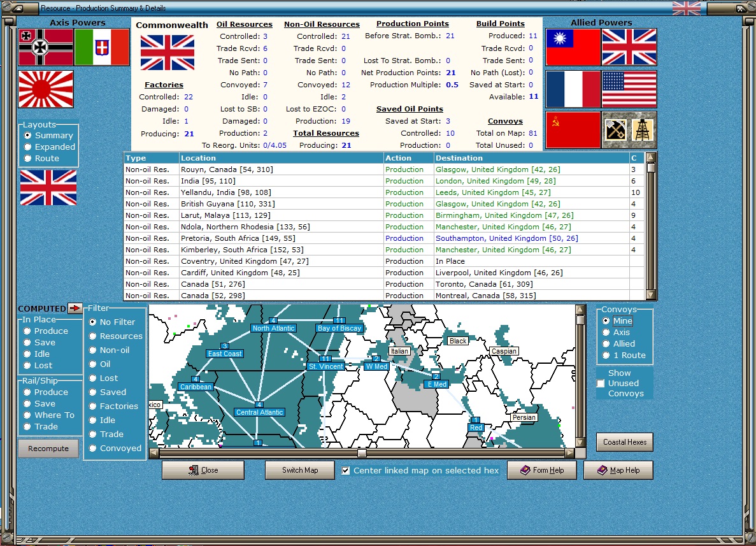Click resource table scroll down arrow
This screenshot has height=546, width=756.
pos(651,295)
